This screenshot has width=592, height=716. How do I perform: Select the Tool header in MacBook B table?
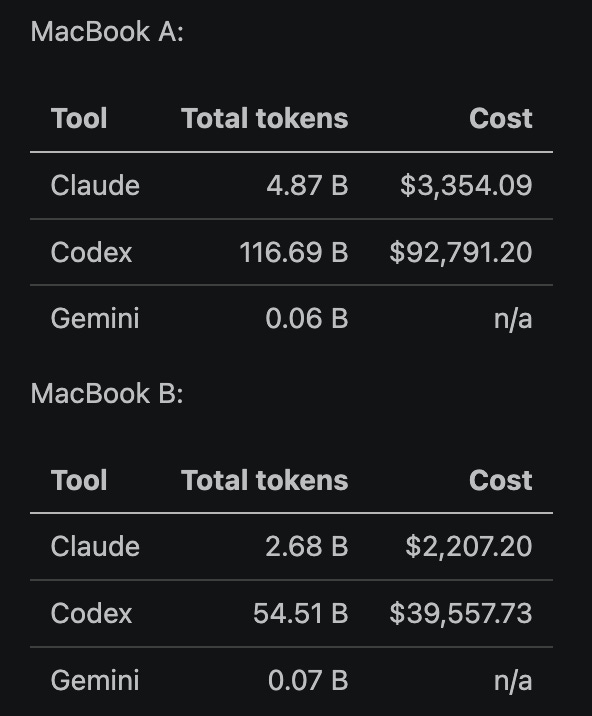pyautogui.click(x=79, y=480)
